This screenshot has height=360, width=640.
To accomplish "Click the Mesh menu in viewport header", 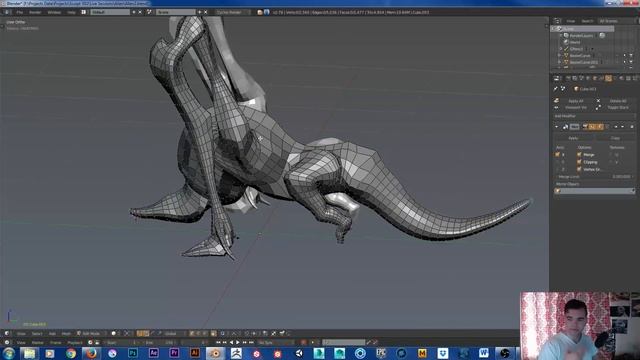I will tap(66, 333).
